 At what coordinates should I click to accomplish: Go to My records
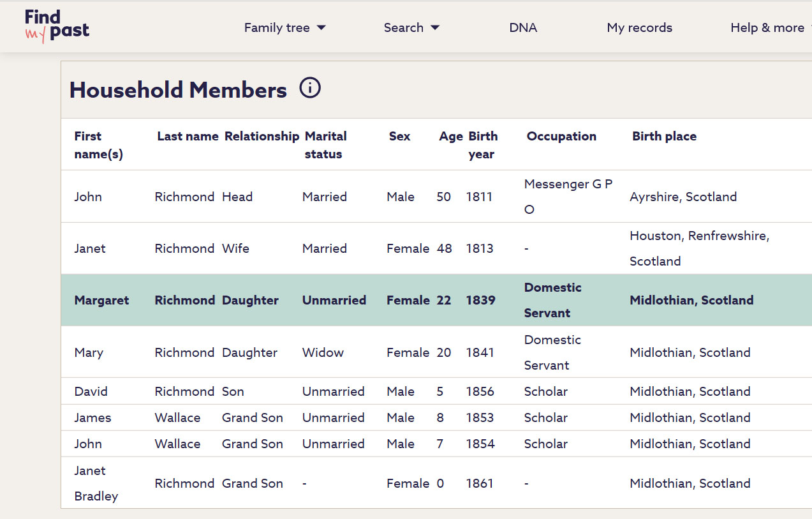click(640, 27)
